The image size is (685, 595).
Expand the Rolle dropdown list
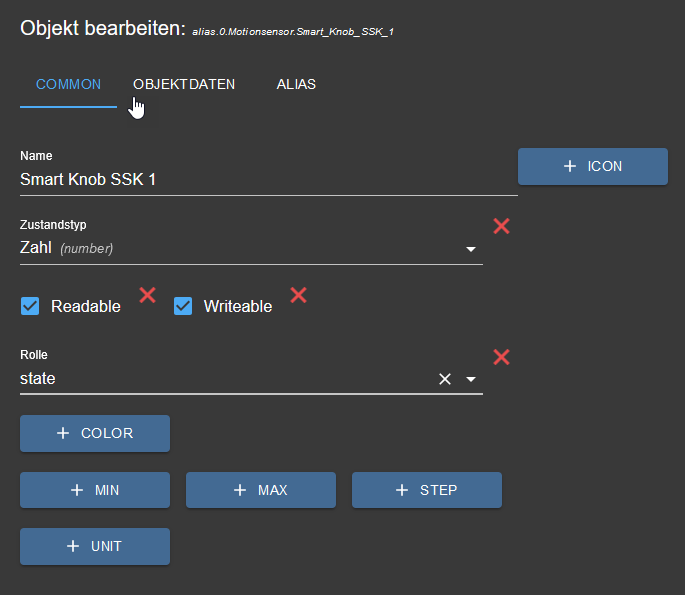pyautogui.click(x=471, y=379)
